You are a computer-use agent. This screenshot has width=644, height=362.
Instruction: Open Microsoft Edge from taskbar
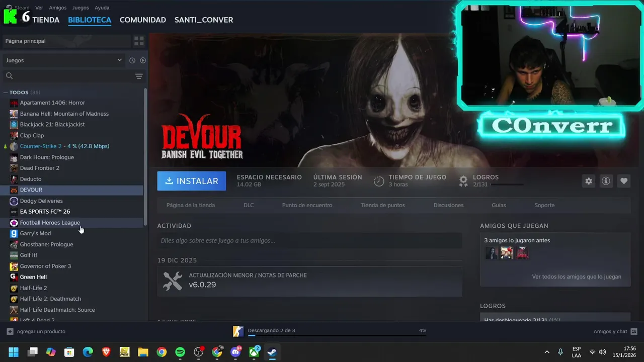coord(88,352)
